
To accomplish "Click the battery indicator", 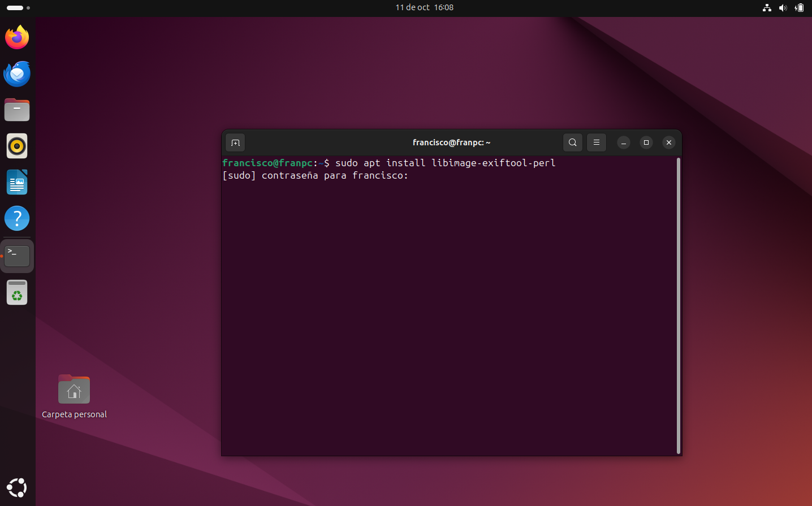I will [x=800, y=8].
